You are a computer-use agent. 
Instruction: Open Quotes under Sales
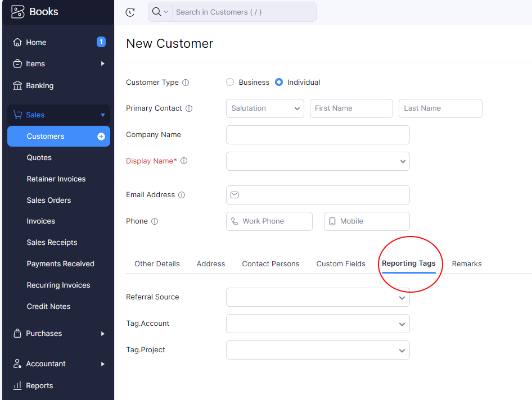pos(39,158)
